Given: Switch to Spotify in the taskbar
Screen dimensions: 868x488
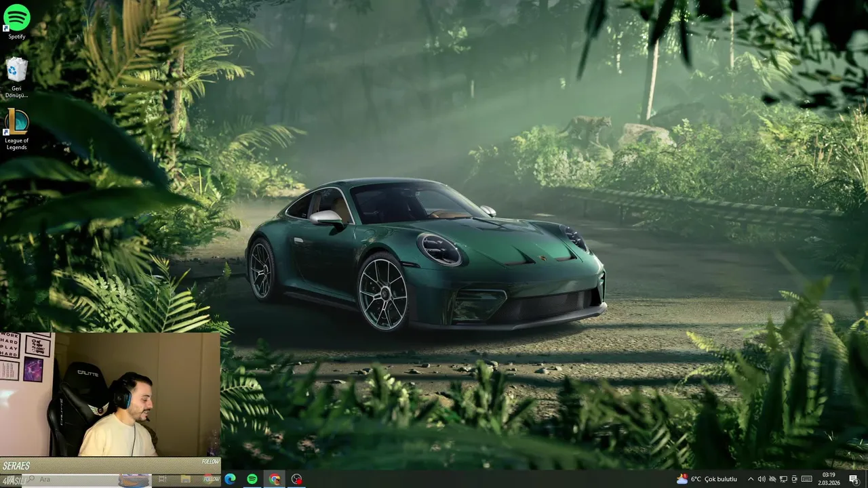Looking at the screenshot, I should [x=252, y=479].
